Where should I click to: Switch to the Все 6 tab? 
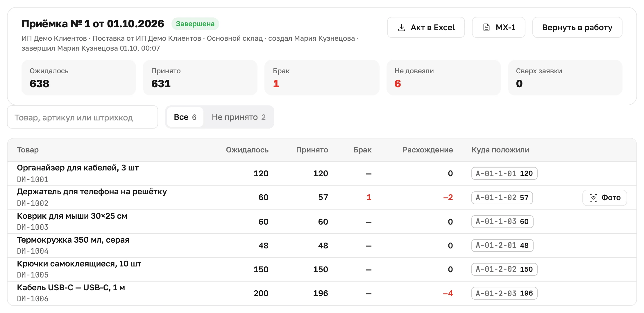tap(185, 117)
